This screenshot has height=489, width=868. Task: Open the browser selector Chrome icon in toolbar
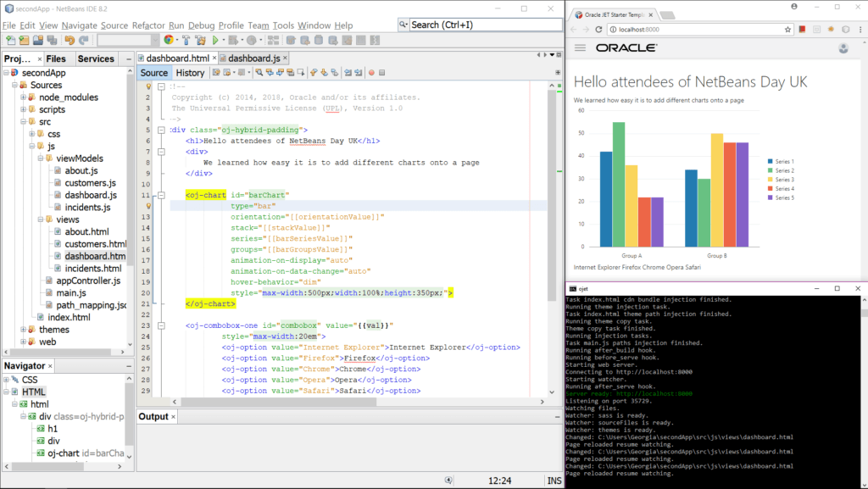click(x=170, y=41)
